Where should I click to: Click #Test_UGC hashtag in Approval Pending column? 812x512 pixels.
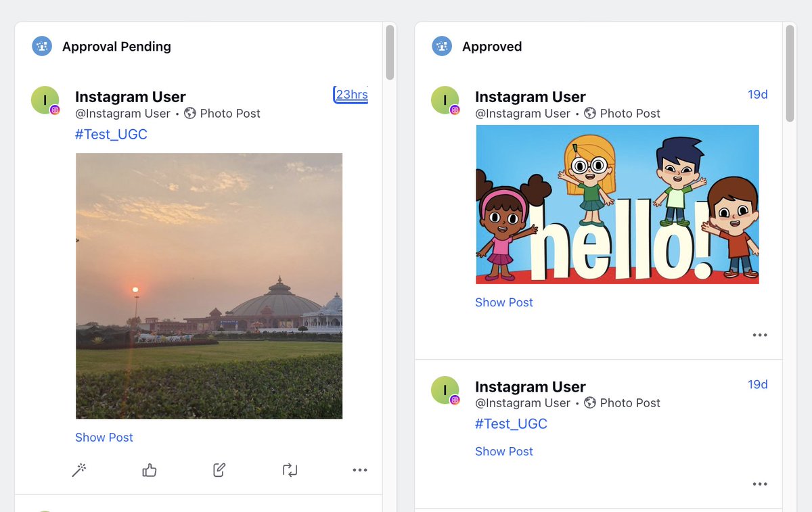[x=111, y=135]
